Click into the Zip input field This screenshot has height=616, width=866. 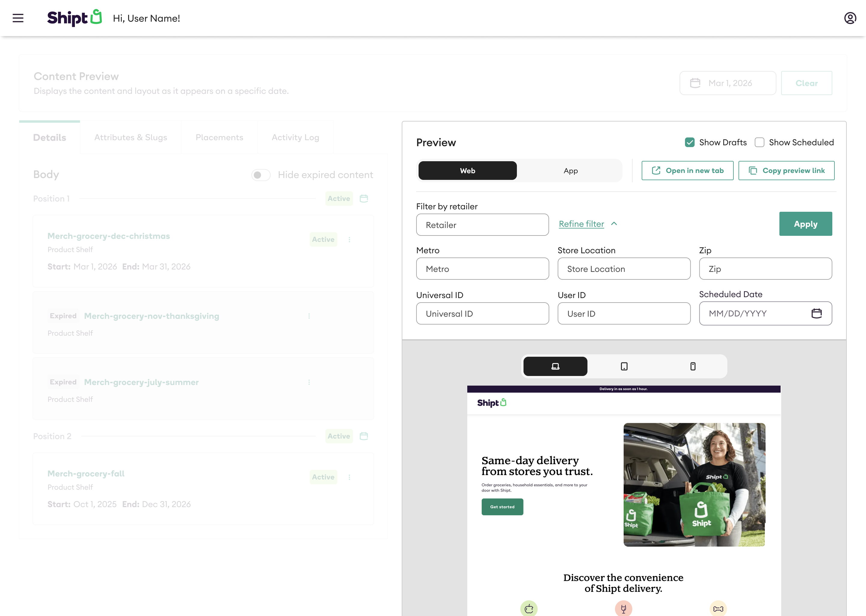click(x=766, y=269)
